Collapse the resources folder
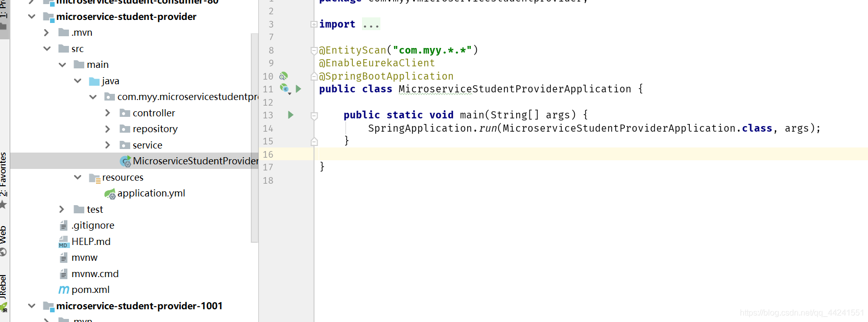This screenshot has width=868, height=322. (78, 177)
